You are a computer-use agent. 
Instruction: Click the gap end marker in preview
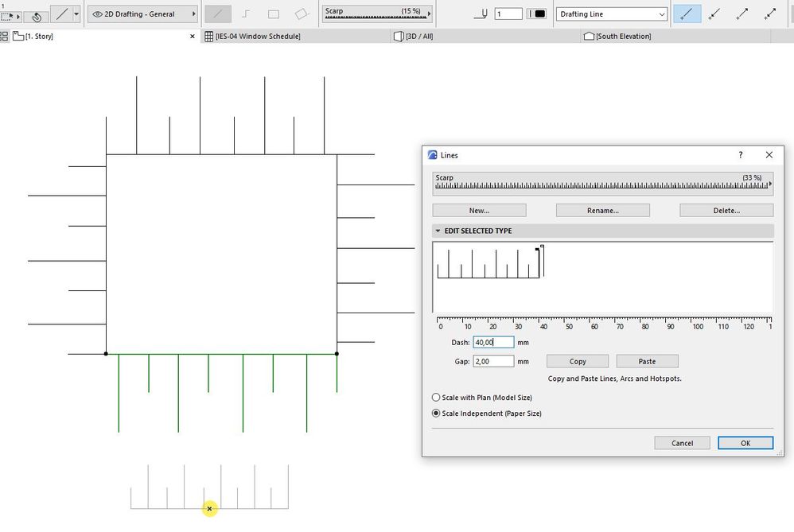(543, 247)
